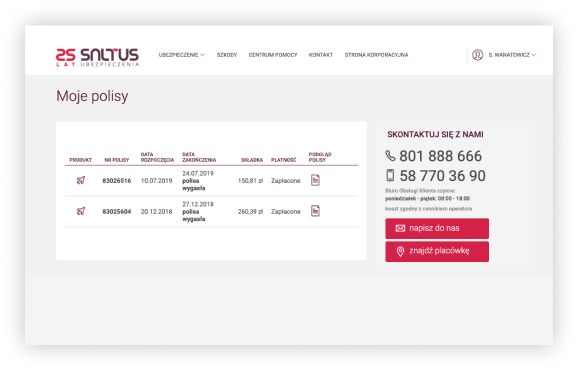Screen dimensions: 578x370
Task: Open the Szkody menu item
Action: 227,55
